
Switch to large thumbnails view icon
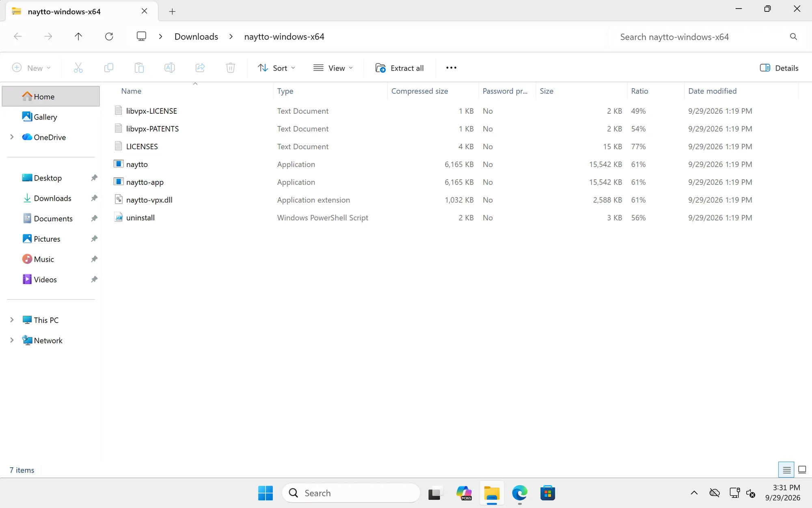pyautogui.click(x=802, y=470)
